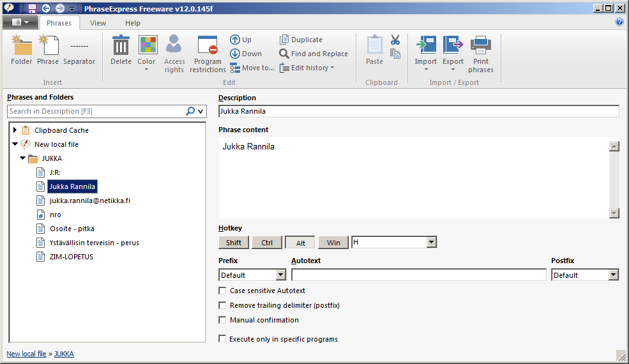The image size is (629, 364).
Task: Open quick access toolbar dropdown arrow
Action: (x=72, y=9)
